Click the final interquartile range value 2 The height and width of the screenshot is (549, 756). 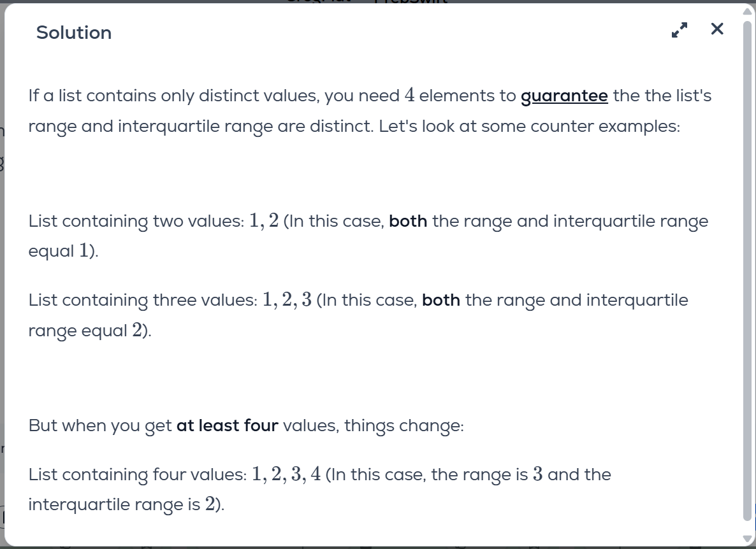[x=210, y=504]
